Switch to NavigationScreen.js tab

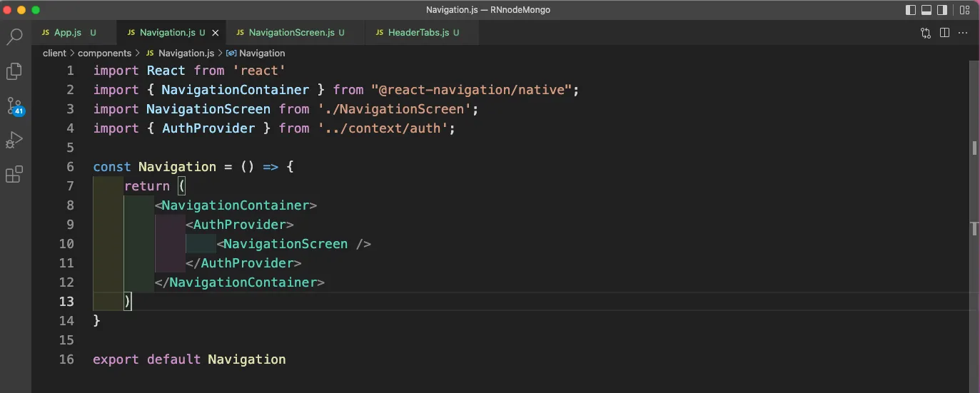296,33
